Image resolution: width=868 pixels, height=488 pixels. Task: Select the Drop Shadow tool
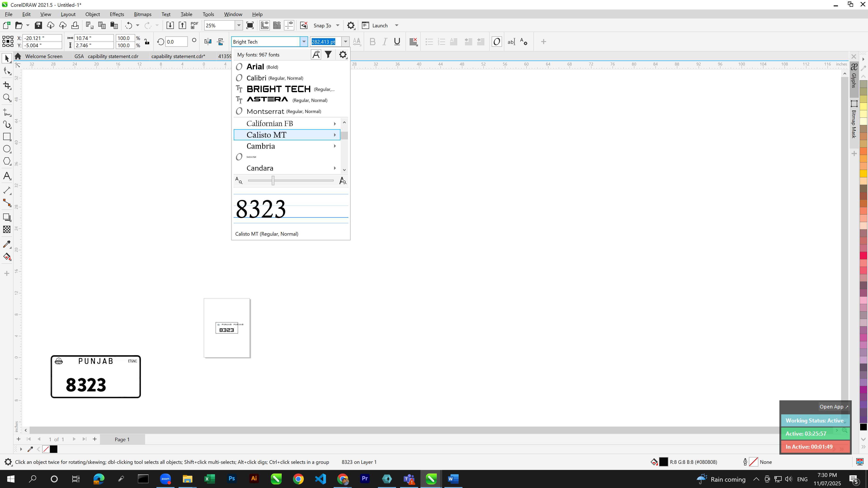[x=7, y=217]
